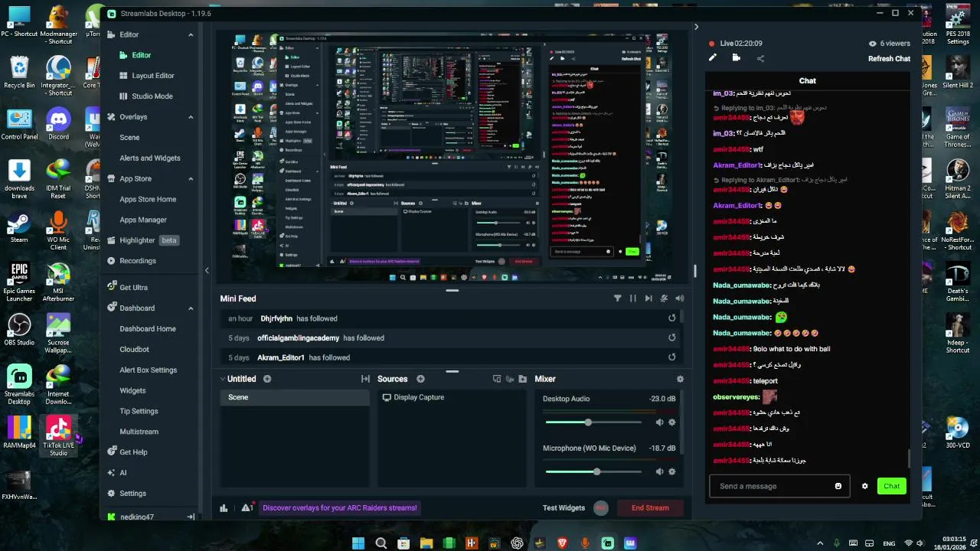
Task: Open Mixer advanced settings gear
Action: click(x=680, y=379)
